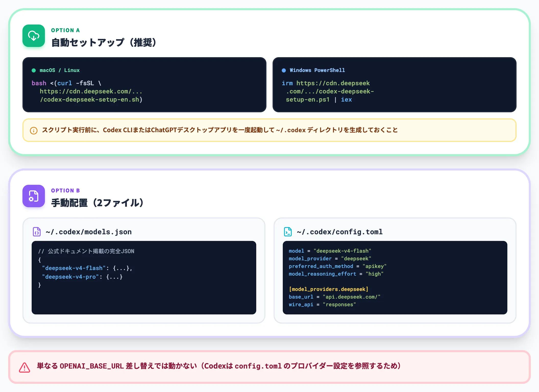The image size is (539, 392).
Task: Click the yellow notice about ~/.codex directory
Action: click(x=269, y=130)
